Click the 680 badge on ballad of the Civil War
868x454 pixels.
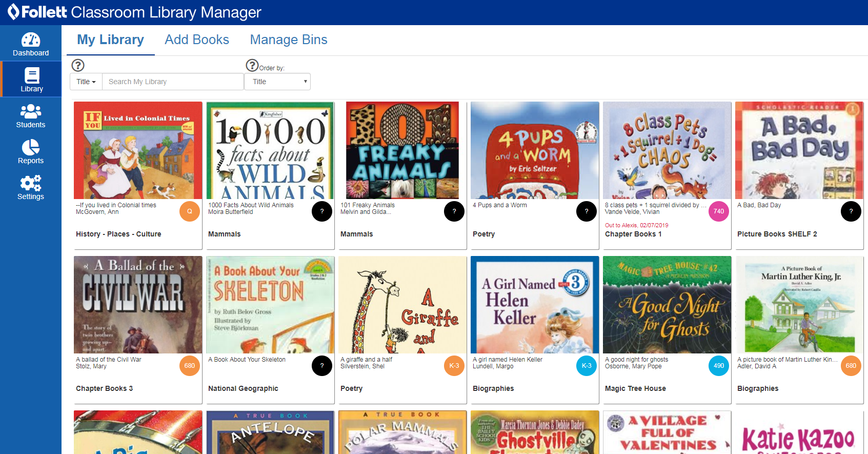(190, 366)
